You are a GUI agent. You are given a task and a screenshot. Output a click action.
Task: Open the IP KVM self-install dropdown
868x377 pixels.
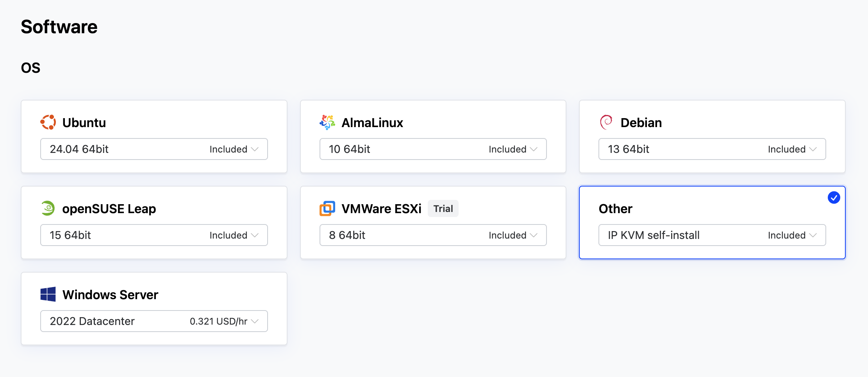point(712,235)
